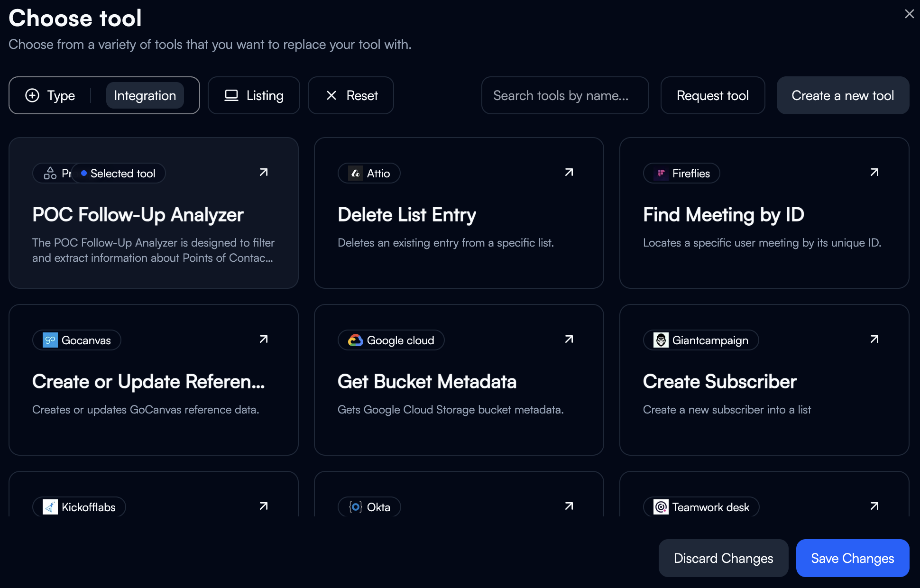The height and width of the screenshot is (588, 920).
Task: Click the Google cloud card arrow icon
Action: tap(569, 340)
